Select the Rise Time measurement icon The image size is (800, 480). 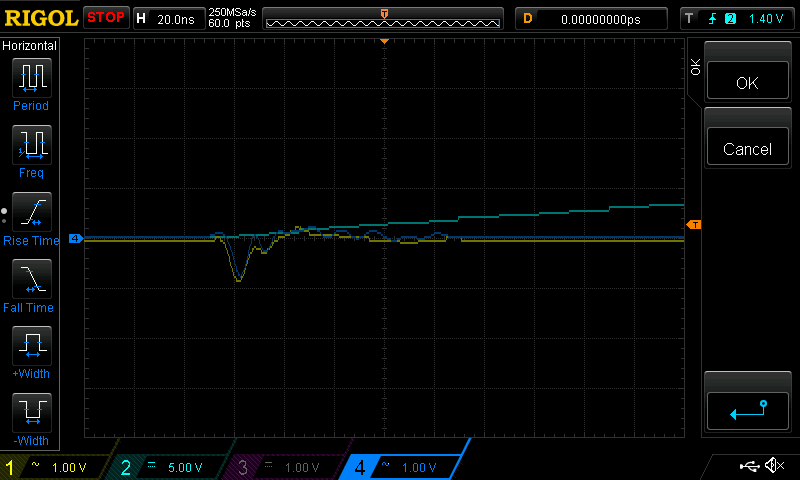[x=32, y=212]
